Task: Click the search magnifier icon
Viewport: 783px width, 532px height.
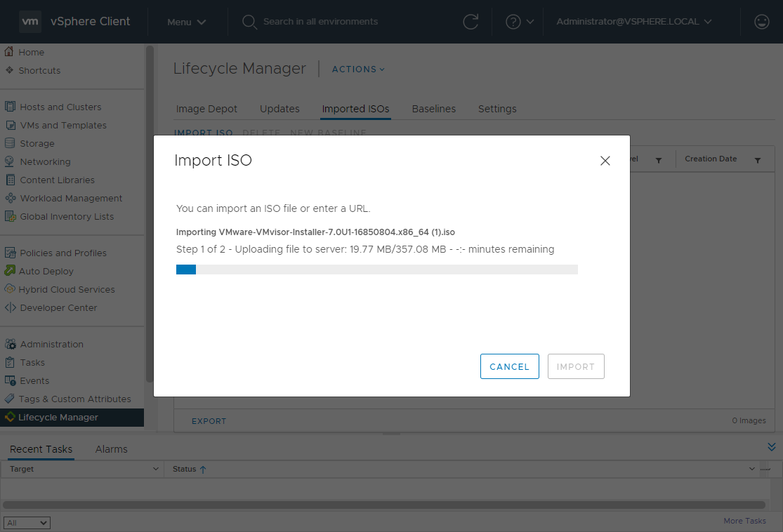Action: [x=249, y=22]
